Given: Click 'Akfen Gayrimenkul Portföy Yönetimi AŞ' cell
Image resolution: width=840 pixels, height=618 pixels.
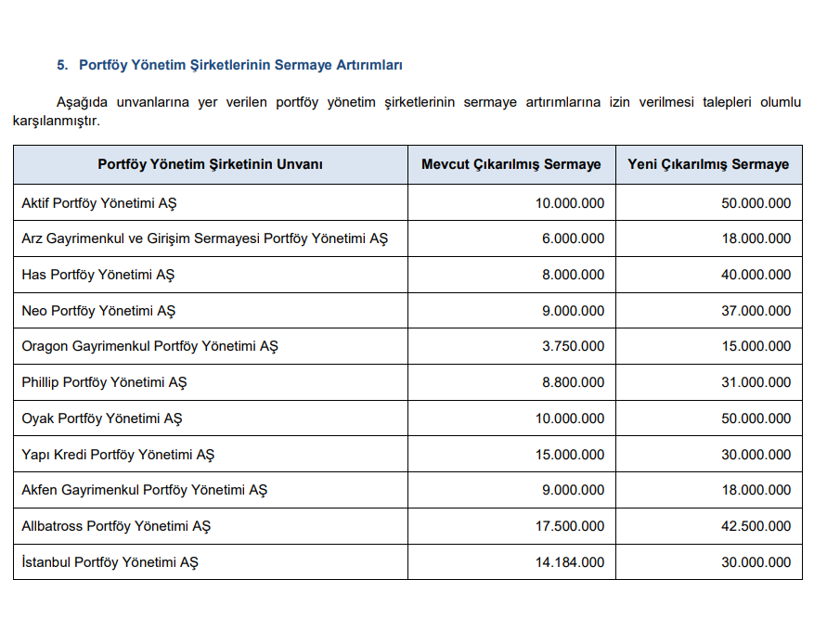Looking at the screenshot, I should [x=144, y=490].
